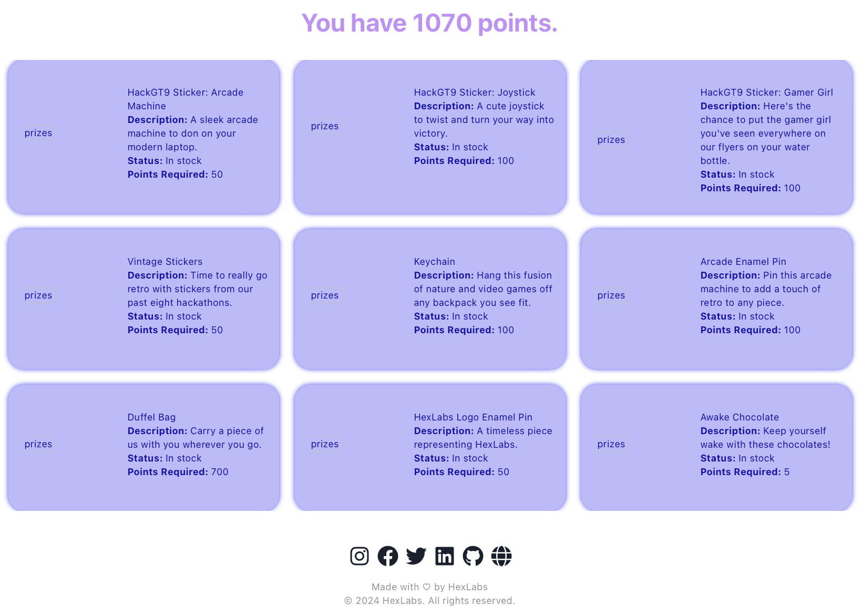Open the LinkedIn icon link
The width and height of the screenshot is (862, 616).
tap(445, 556)
